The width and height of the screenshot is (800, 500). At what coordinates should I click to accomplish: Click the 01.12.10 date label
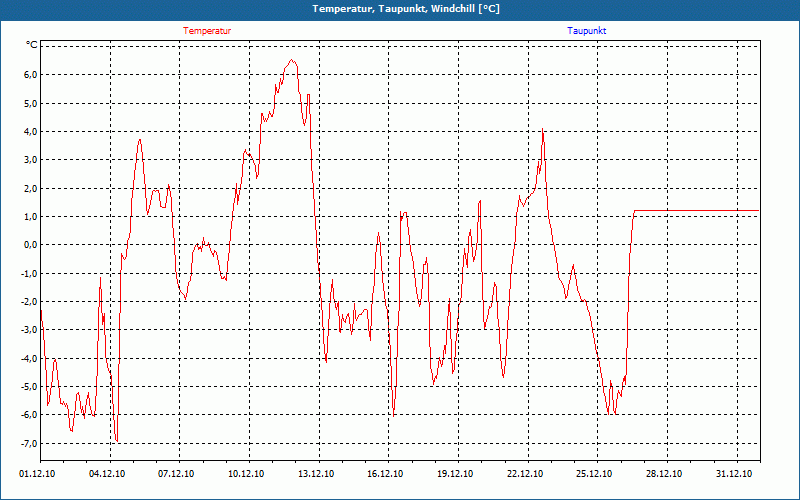[37, 474]
